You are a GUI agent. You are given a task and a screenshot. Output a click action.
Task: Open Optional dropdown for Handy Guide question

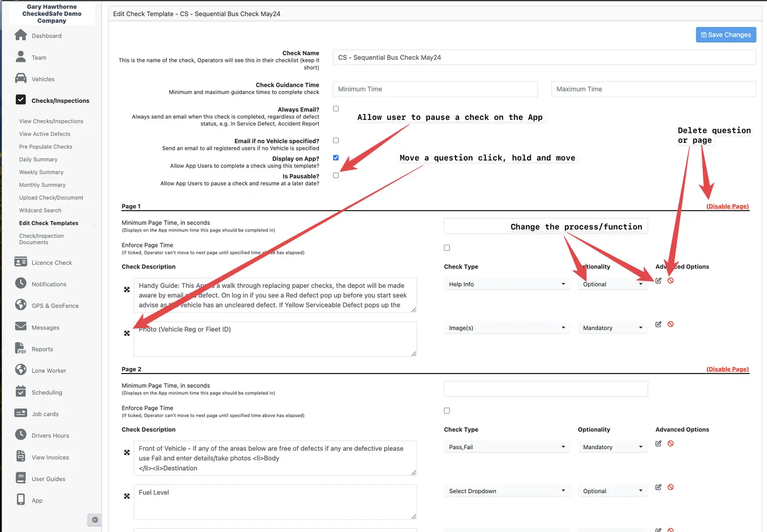pyautogui.click(x=613, y=284)
